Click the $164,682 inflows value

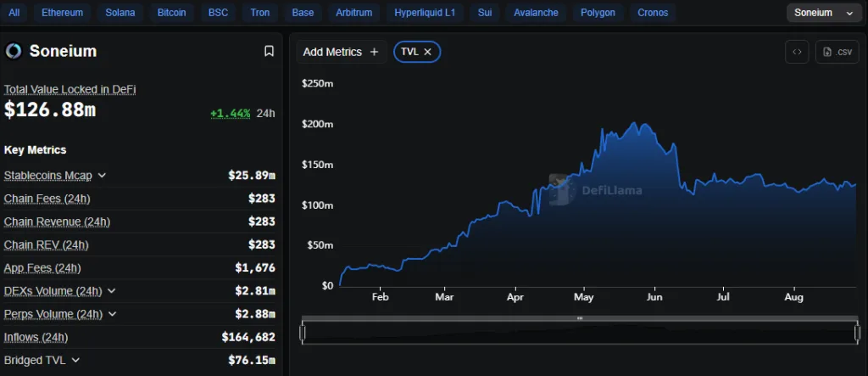coord(248,337)
